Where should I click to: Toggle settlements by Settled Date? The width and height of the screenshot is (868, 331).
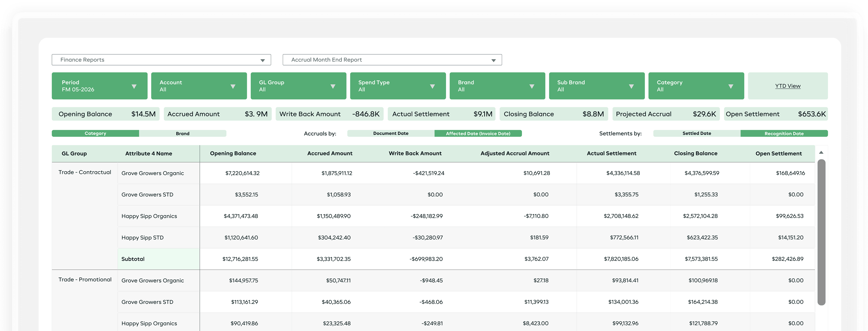(697, 133)
